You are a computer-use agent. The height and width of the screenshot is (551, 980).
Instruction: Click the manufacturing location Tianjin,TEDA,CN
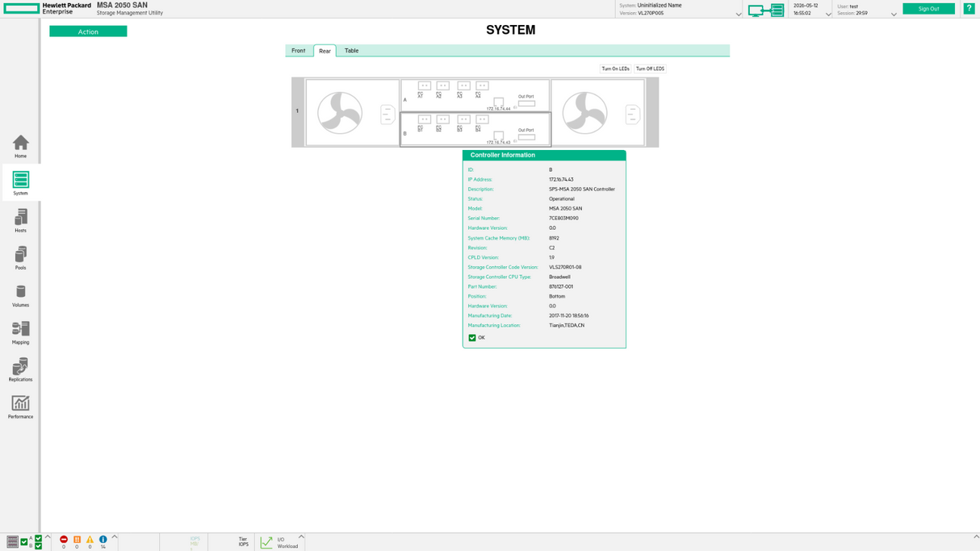pyautogui.click(x=567, y=325)
